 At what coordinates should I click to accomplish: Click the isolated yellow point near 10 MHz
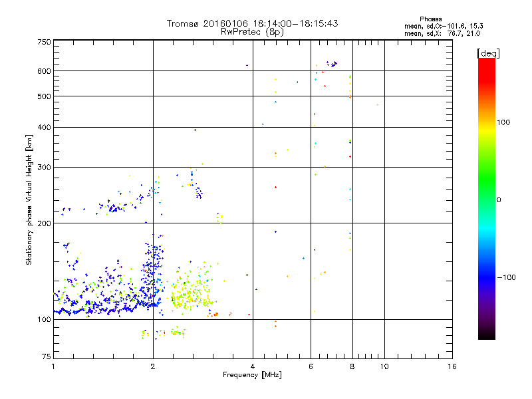point(377,105)
